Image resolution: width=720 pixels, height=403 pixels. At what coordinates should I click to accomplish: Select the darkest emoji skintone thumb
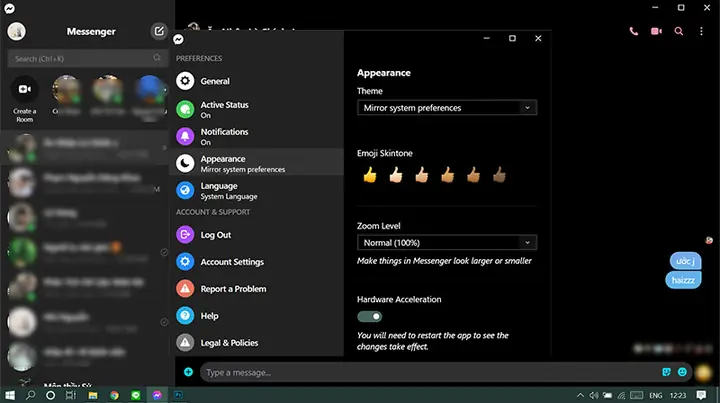[x=499, y=175]
